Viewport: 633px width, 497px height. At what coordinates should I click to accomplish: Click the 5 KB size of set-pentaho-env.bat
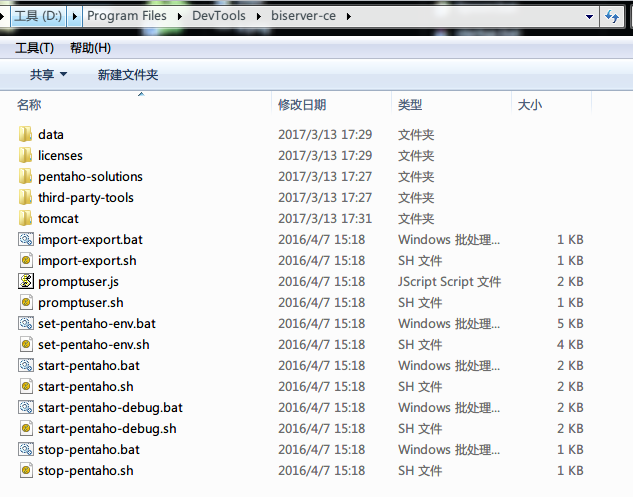click(x=570, y=323)
